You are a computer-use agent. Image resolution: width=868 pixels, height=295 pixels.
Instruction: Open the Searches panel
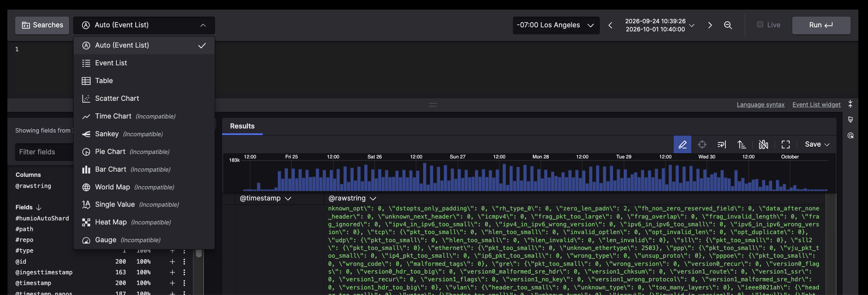click(x=42, y=25)
